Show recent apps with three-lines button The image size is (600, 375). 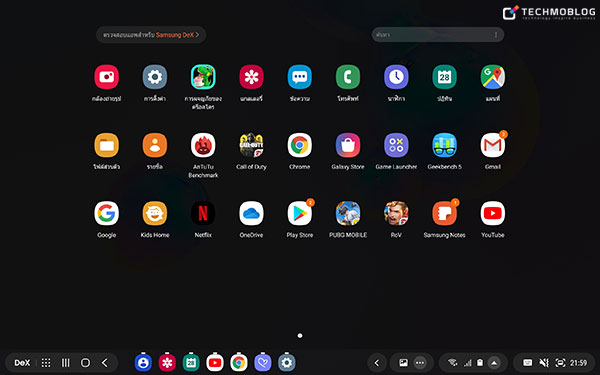point(66,363)
